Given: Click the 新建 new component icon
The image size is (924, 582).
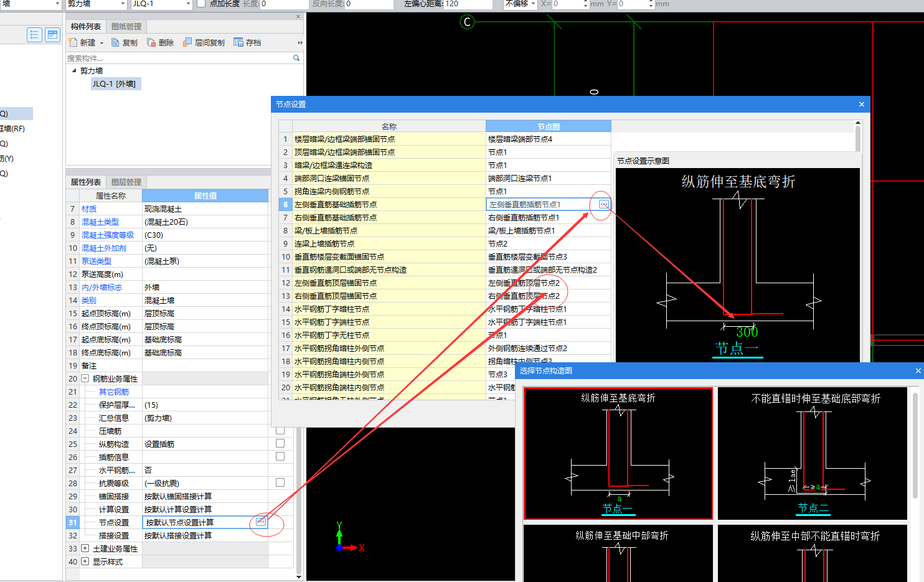Looking at the screenshot, I should click(x=73, y=42).
